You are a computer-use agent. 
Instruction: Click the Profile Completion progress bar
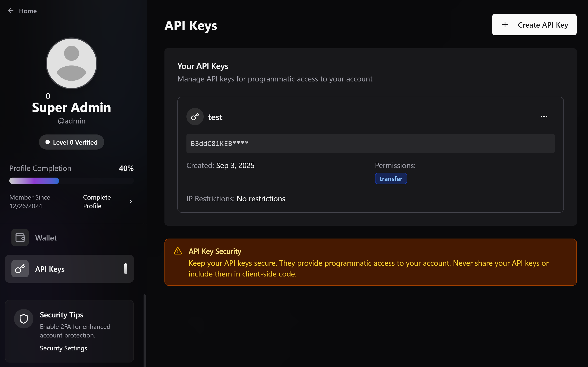71,181
